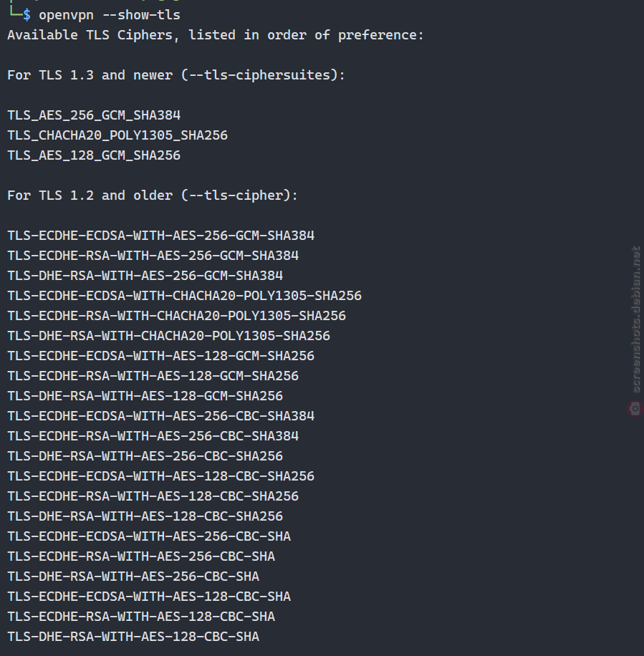Click the TLS_CHACHA20_POLY1305_SHA256 line

[x=117, y=135]
